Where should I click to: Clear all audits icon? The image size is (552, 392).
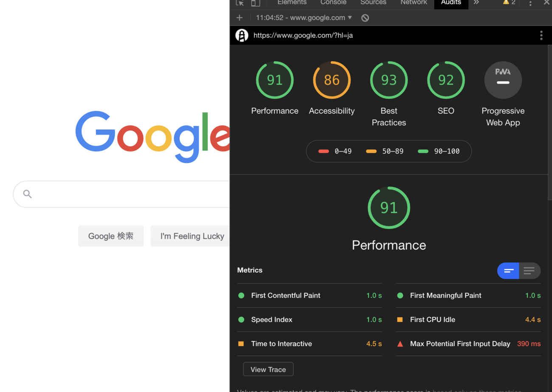pyautogui.click(x=365, y=18)
